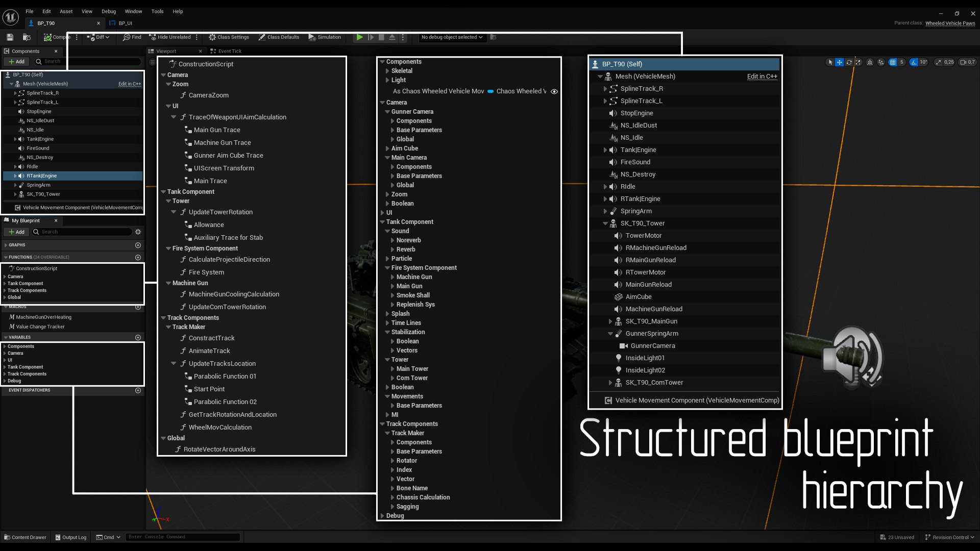This screenshot has height=551, width=980.
Task: Select the rotate tool in viewport
Action: (x=849, y=62)
